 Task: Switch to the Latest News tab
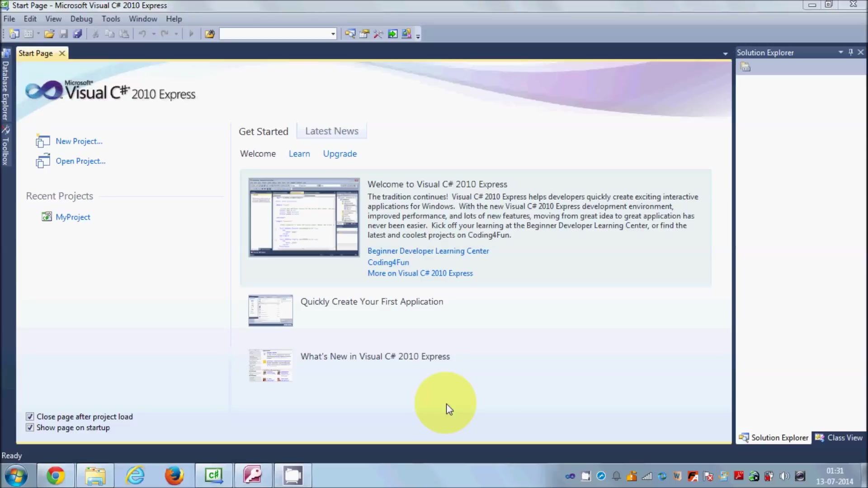pos(331,131)
